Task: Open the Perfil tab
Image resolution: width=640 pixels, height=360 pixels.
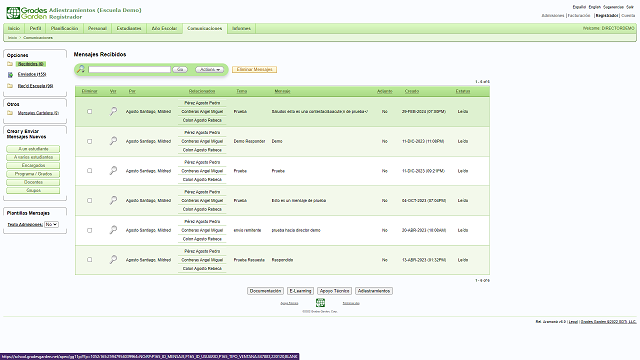Action: (36, 28)
